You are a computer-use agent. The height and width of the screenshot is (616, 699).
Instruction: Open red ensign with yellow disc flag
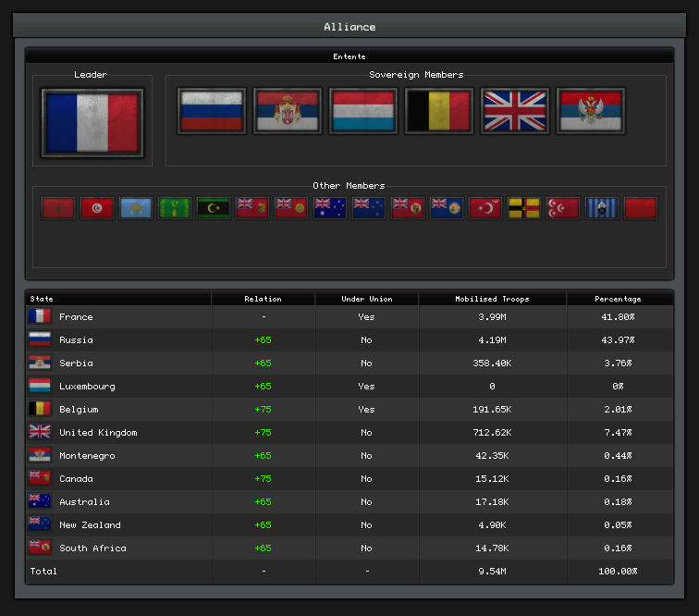coord(290,208)
